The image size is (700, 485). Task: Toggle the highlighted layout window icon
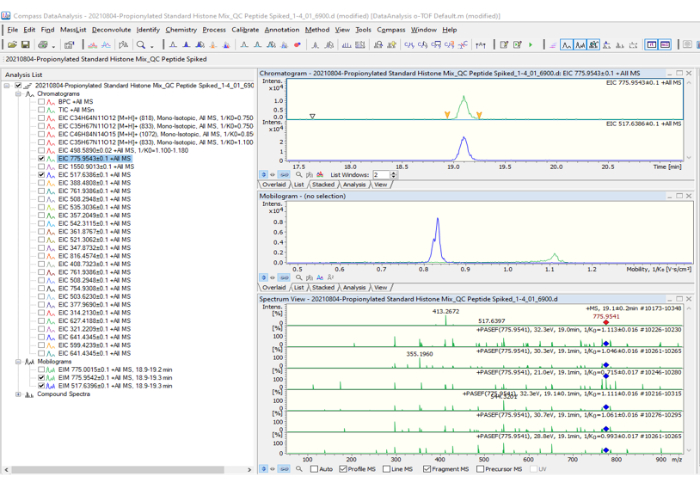click(x=651, y=45)
